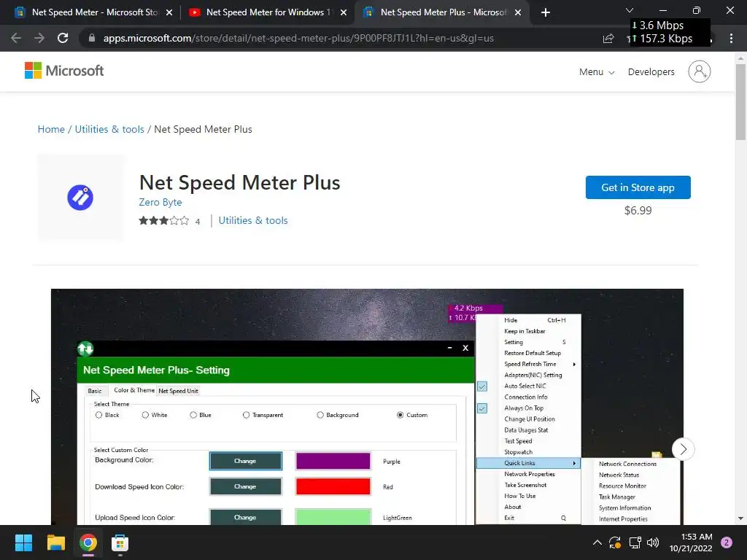Show hidden system tray icons
The width and height of the screenshot is (747, 560).
[x=597, y=542]
